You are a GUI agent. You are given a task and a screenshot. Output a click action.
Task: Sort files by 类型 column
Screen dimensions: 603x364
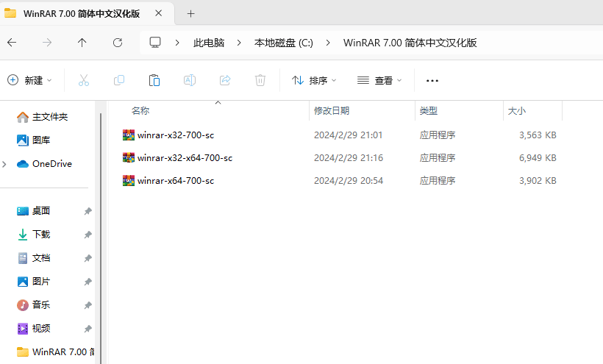pos(429,111)
